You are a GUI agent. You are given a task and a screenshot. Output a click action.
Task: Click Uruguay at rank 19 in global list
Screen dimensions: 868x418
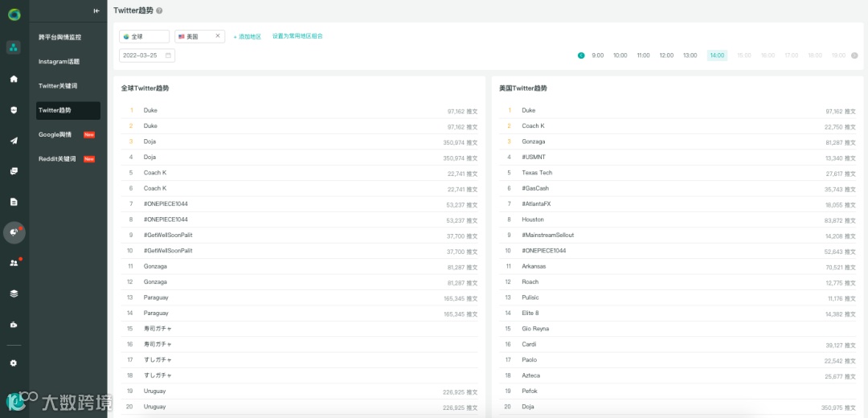(x=154, y=391)
